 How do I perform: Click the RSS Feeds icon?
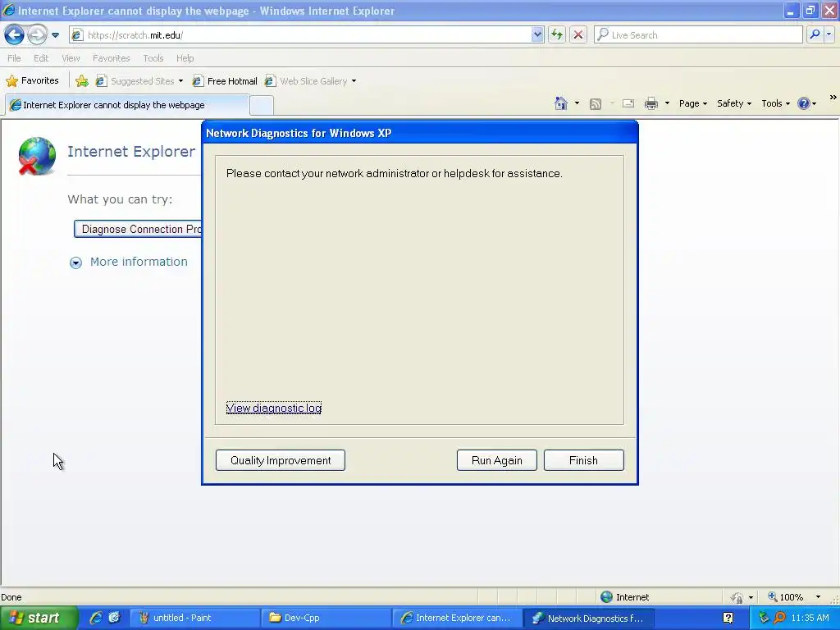[596, 104]
